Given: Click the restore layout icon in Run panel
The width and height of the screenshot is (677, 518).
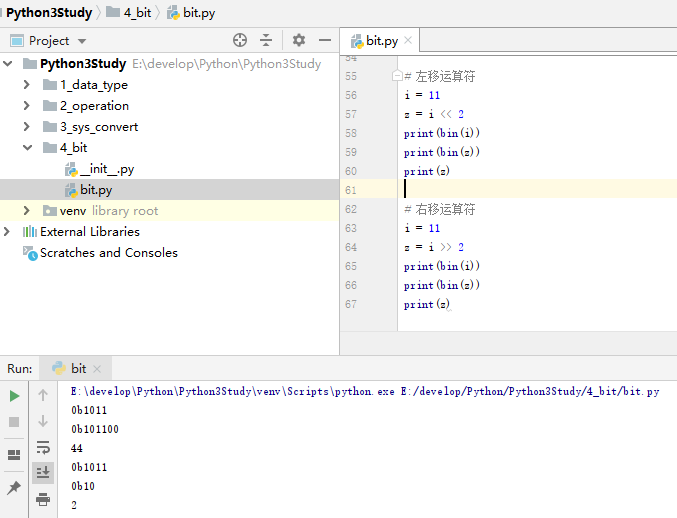Looking at the screenshot, I should pos(14,455).
